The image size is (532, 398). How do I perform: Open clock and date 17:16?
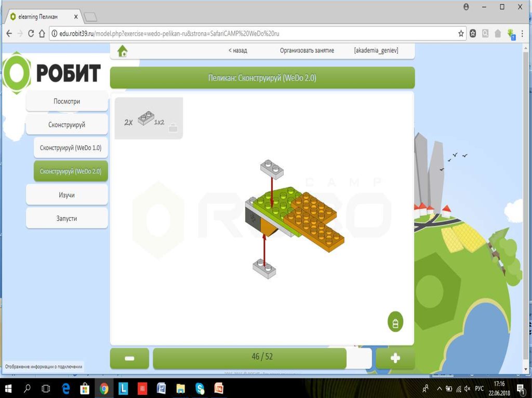(499, 389)
